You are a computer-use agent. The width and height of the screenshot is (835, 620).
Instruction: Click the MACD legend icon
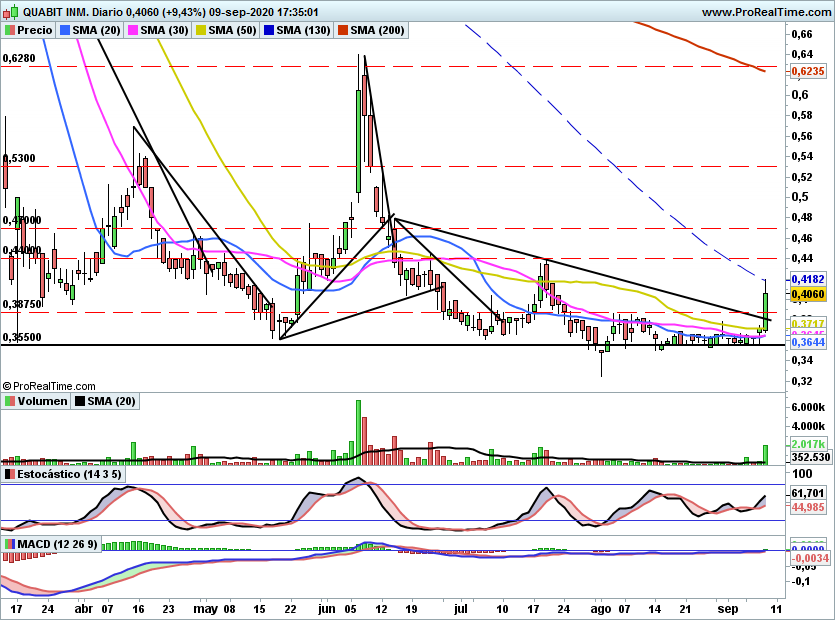point(9,544)
